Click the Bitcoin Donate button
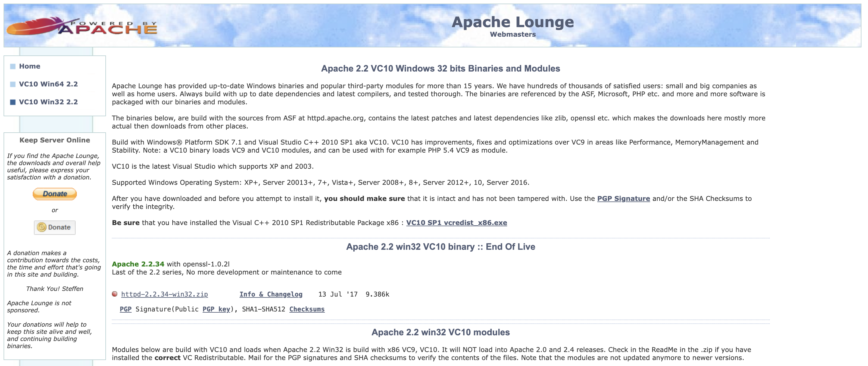The image size is (868, 366). [x=54, y=227]
